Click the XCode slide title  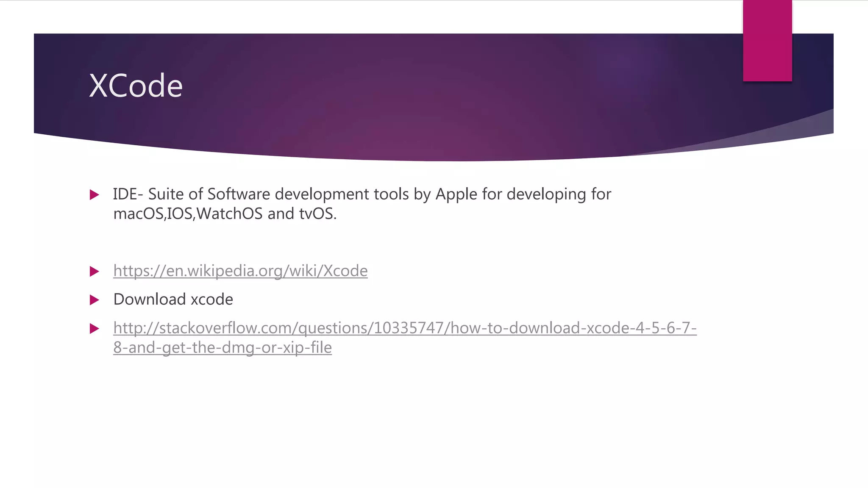(136, 86)
